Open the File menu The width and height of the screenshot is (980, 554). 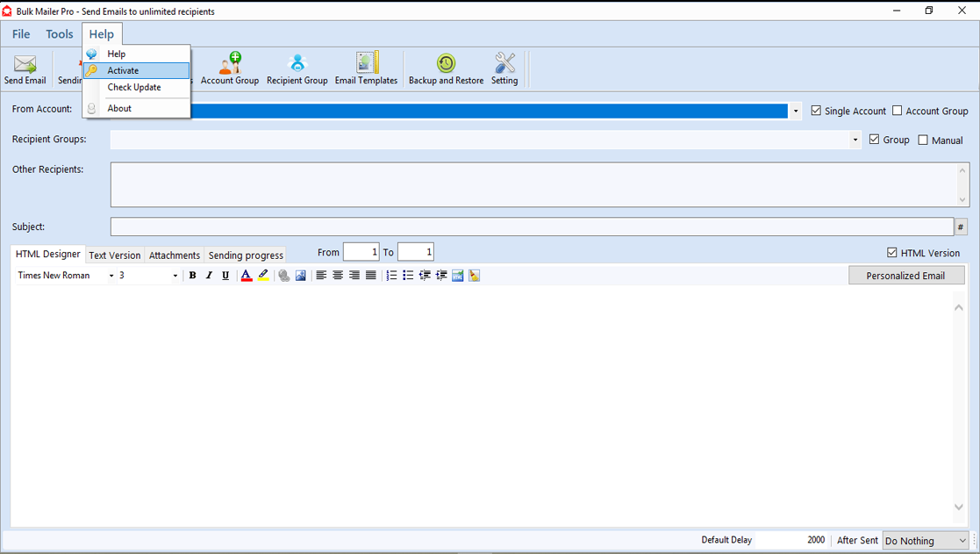(x=21, y=33)
